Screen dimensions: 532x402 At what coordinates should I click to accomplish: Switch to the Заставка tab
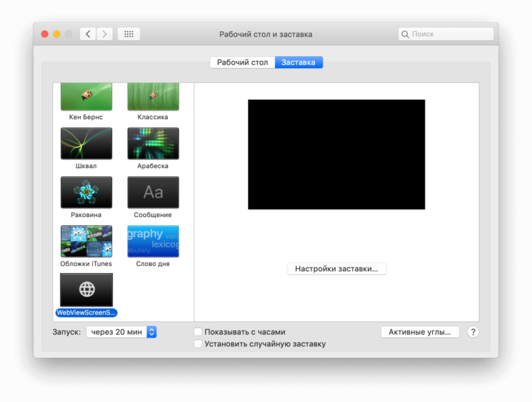[299, 62]
